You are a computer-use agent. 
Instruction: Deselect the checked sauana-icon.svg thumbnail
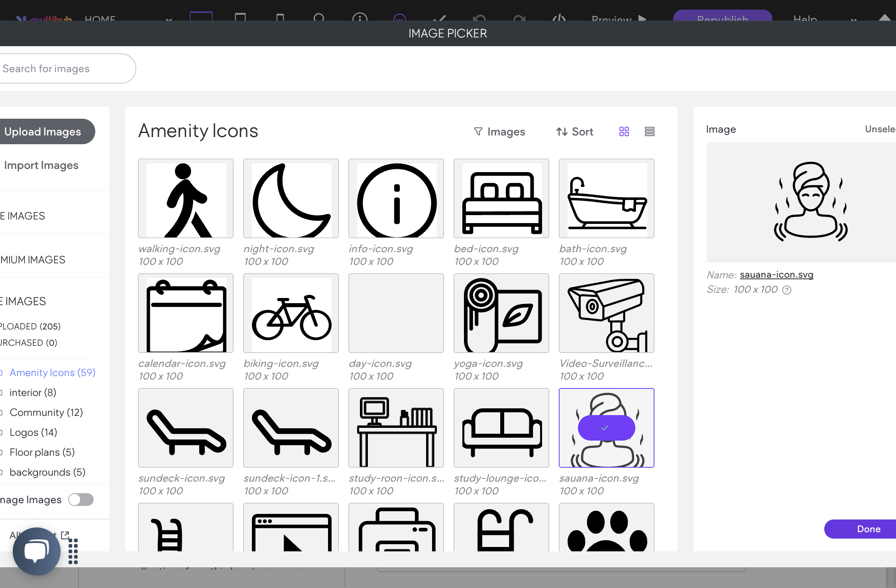[607, 428]
